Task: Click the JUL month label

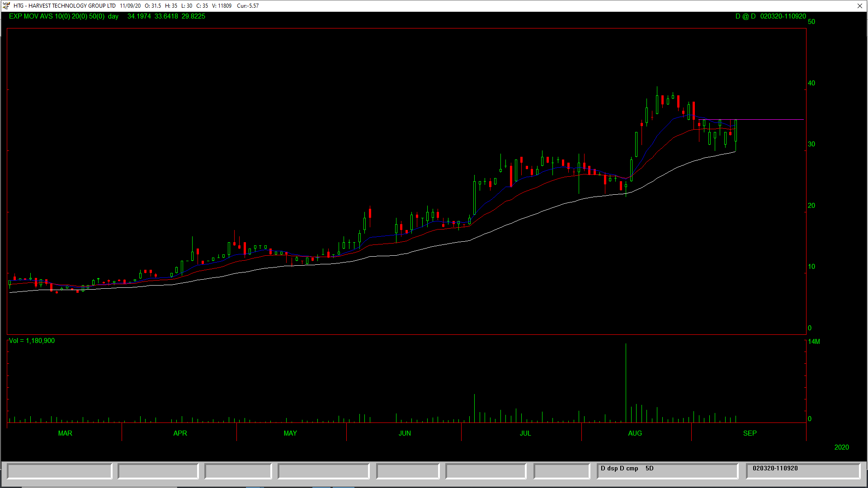Action: click(x=525, y=433)
